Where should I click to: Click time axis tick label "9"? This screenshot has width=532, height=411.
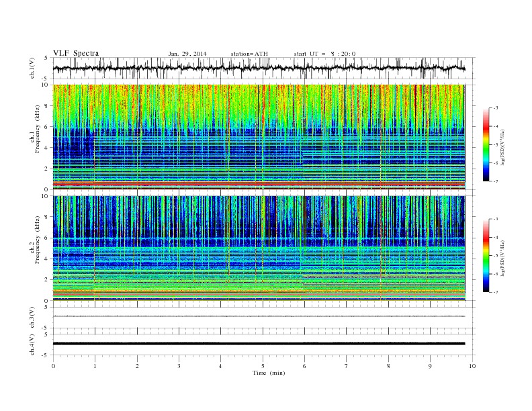[430, 366]
